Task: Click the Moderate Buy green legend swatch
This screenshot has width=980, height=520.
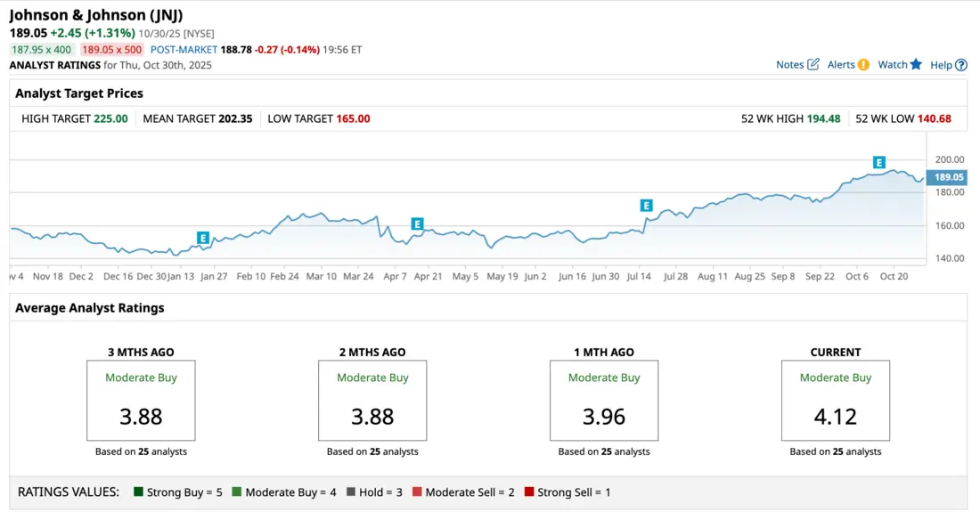Action: [237, 492]
